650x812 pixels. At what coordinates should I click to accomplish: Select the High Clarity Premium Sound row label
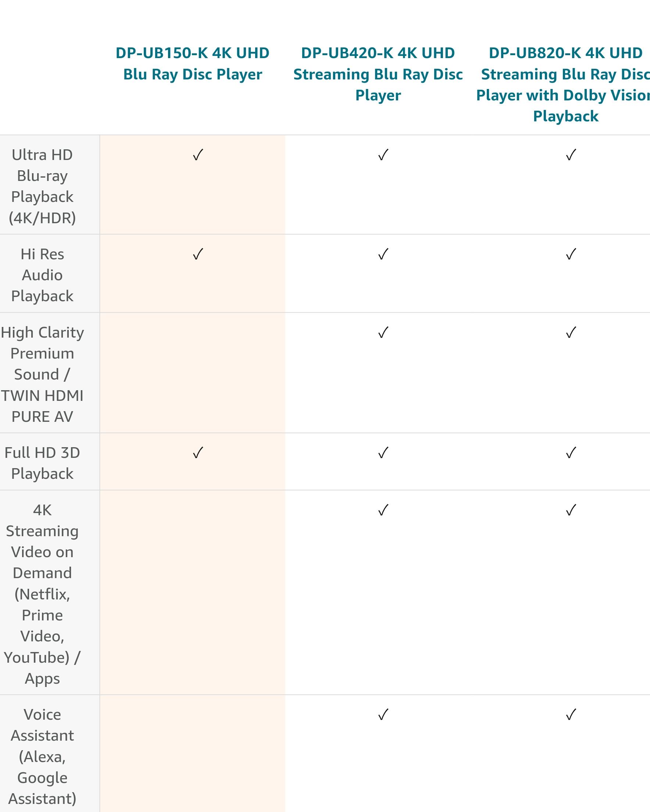coord(42,374)
